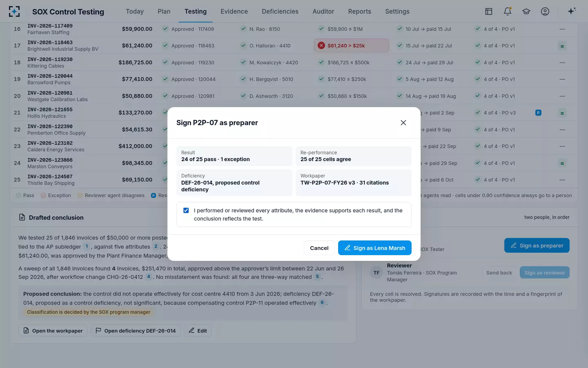The width and height of the screenshot is (588, 368).
Task: Click the equals-sign icon in the Marston Conveyors row
Action: click(562, 164)
